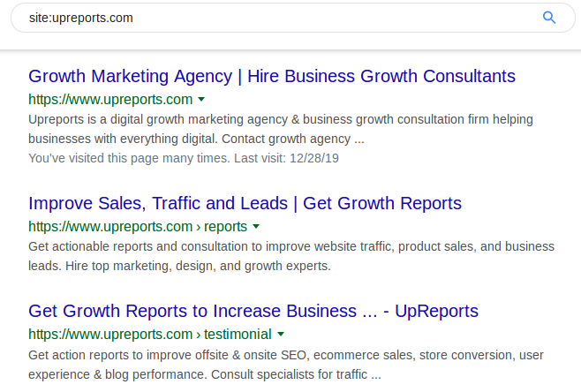Focus the search box containing site:upreports.com
Viewport: 581px width, 392px height.
point(293,18)
